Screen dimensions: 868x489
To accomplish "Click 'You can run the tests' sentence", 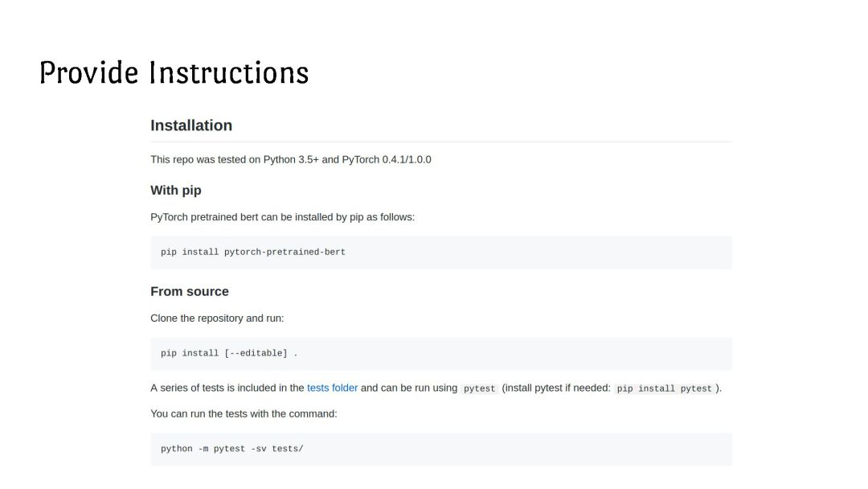I will pyautogui.click(x=244, y=413).
